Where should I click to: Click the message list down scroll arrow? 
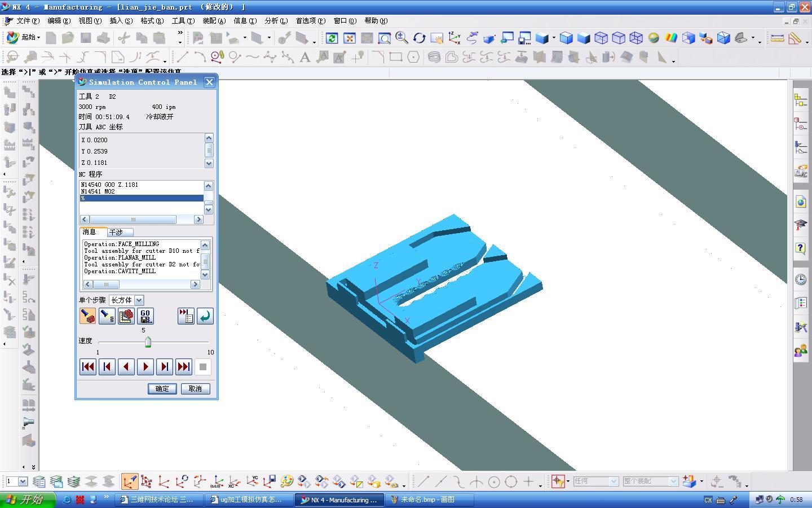click(205, 274)
